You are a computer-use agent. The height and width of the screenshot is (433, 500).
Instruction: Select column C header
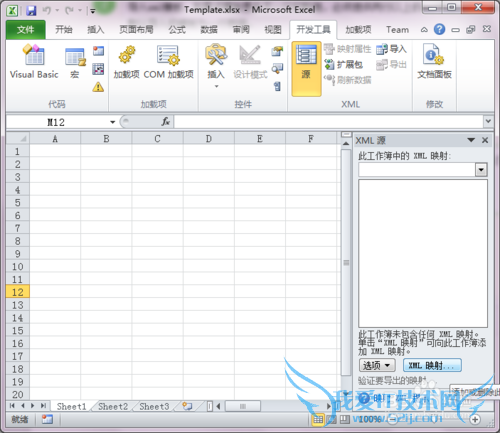pyautogui.click(x=157, y=138)
